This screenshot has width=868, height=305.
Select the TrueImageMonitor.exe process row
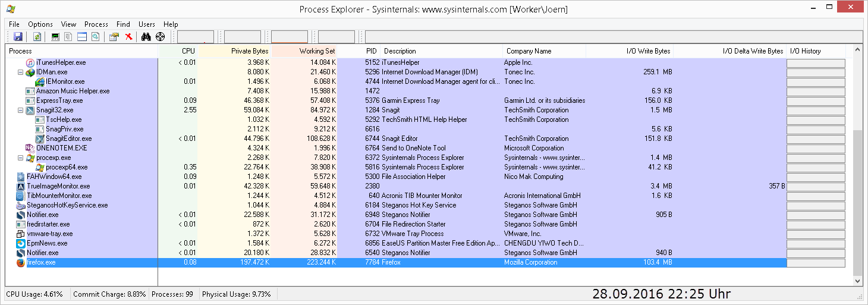[x=59, y=186]
